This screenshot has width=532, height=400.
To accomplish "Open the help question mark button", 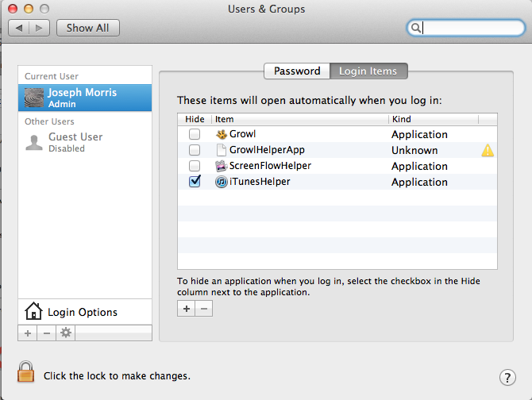I will [x=508, y=377].
